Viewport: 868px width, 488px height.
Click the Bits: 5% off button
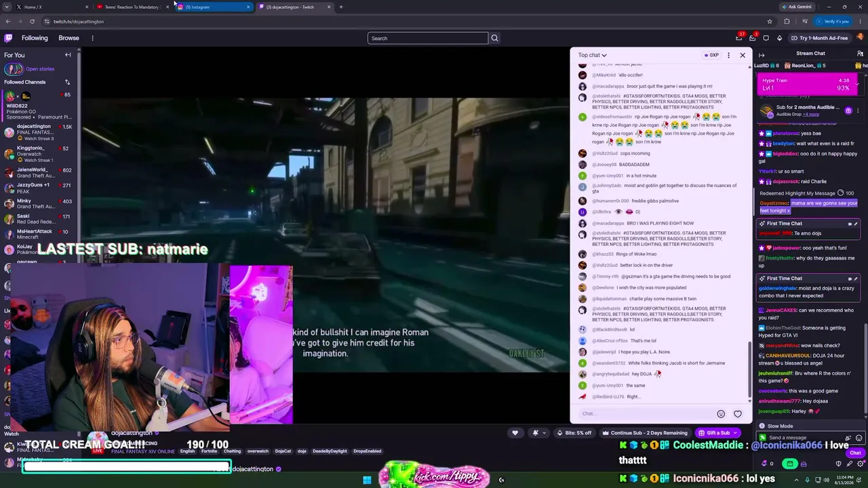[x=574, y=432]
